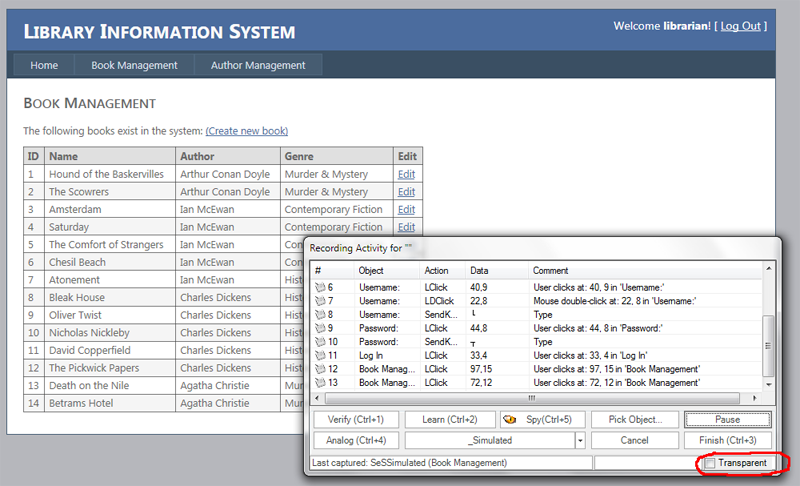Click the Pick Object... button
800x486 pixels.
click(x=634, y=419)
